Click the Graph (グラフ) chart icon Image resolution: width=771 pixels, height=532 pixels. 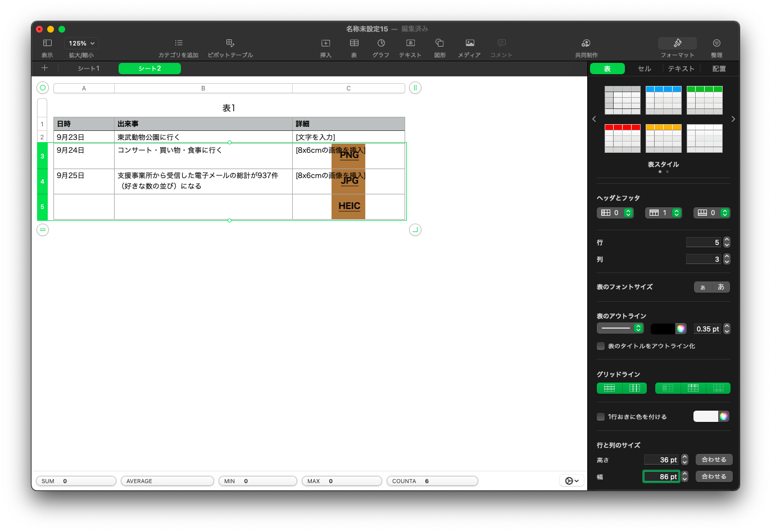381,43
